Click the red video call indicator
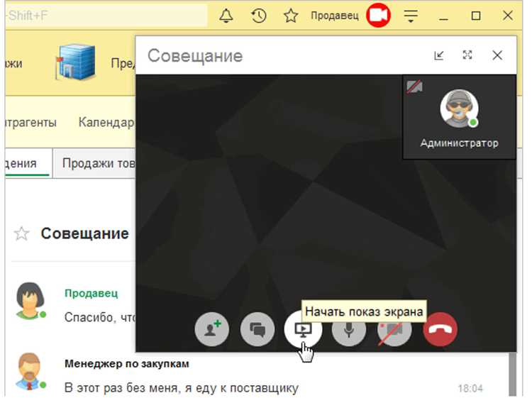532x398 pixels. pyautogui.click(x=378, y=16)
